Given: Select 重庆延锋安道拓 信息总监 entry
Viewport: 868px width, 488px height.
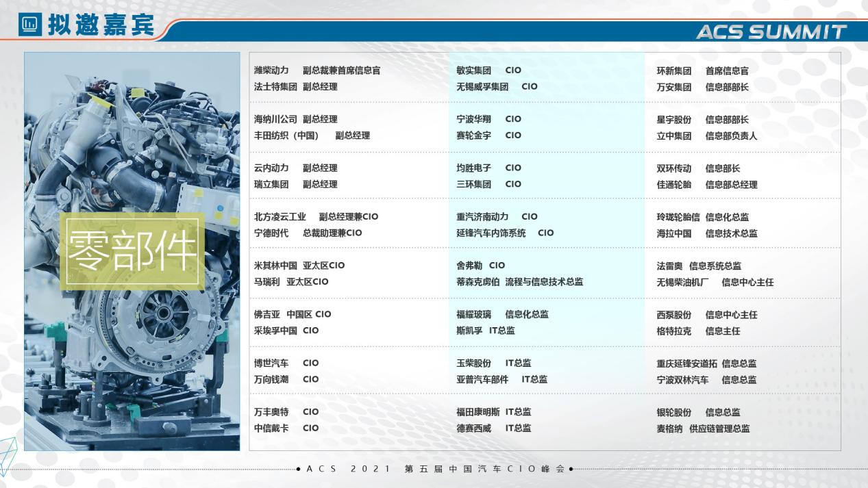Looking at the screenshot, I should pos(707,364).
